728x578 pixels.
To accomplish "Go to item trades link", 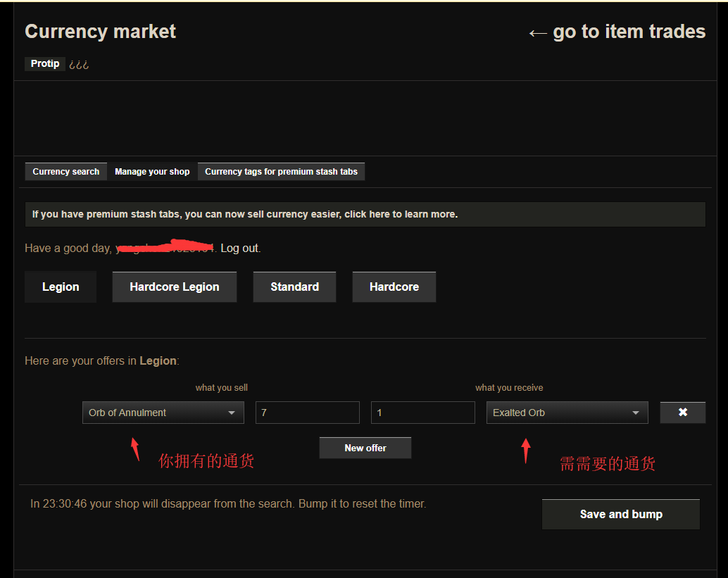I will [x=617, y=32].
